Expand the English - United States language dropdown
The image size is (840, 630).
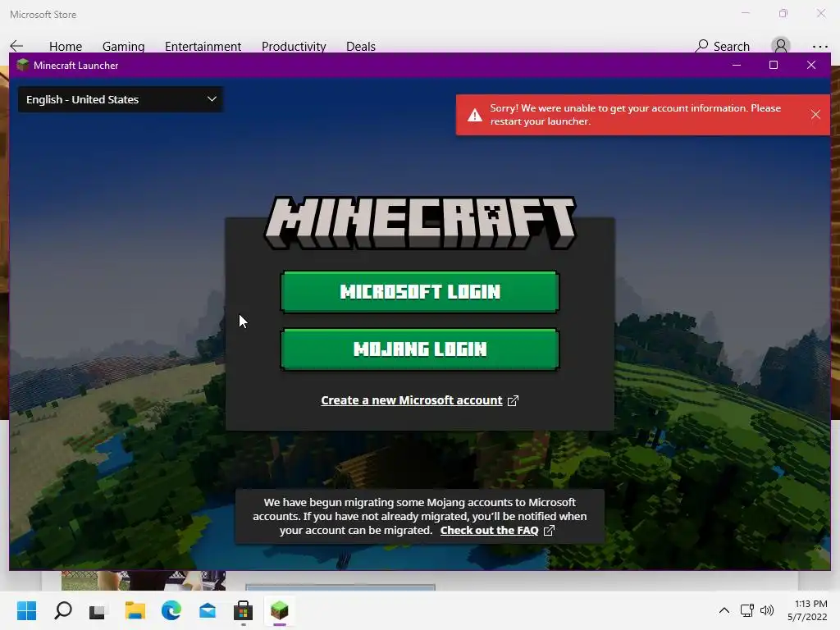pos(121,99)
